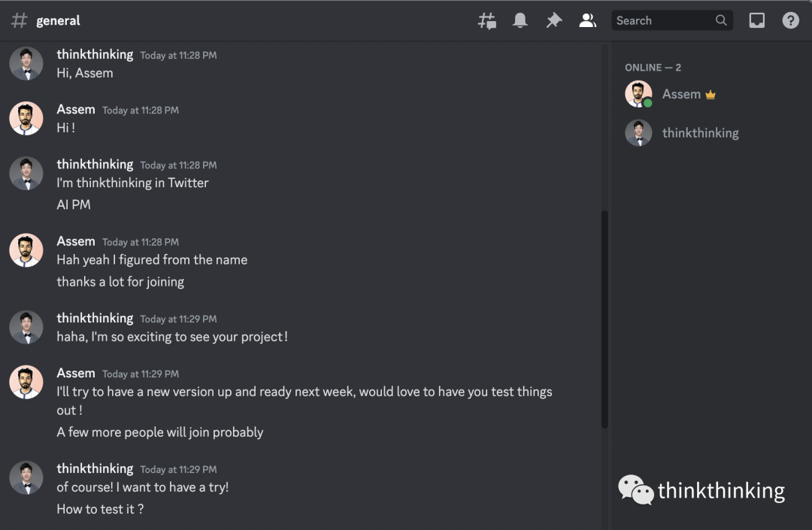Type in the Search input field

pos(663,21)
